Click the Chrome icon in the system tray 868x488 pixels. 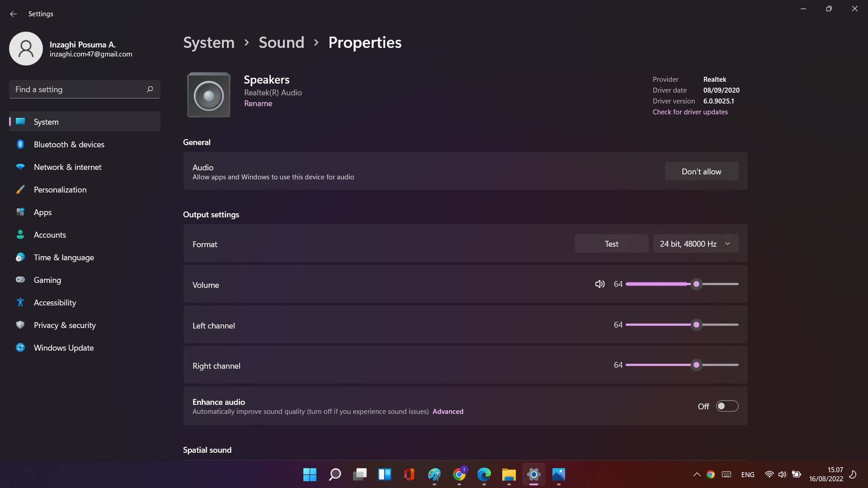click(x=711, y=474)
